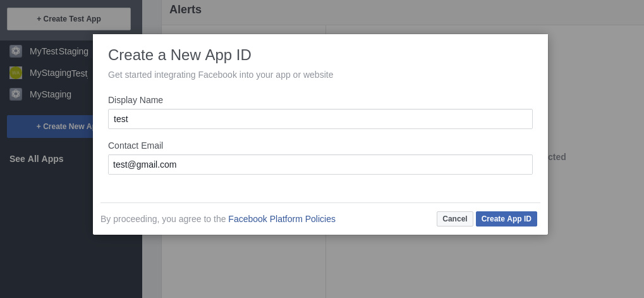Screen dimensions: 644x298
Task: Click the Contact Email label
Action: click(135, 146)
